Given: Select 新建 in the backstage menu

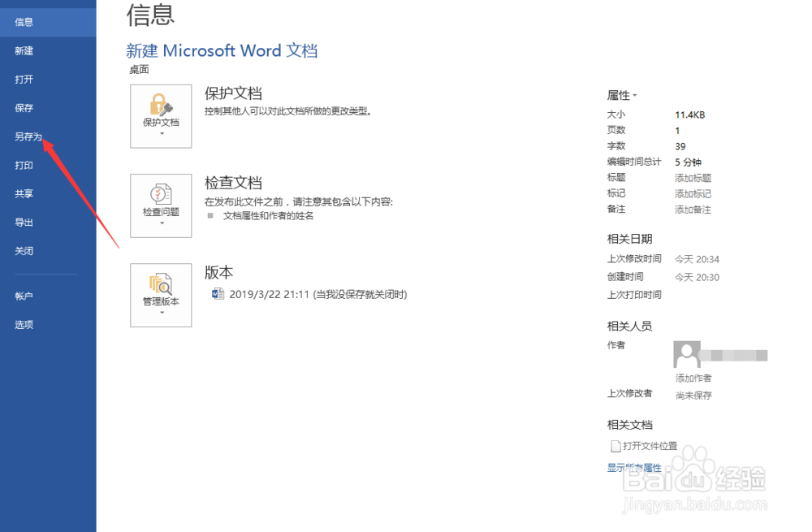Looking at the screenshot, I should click(x=24, y=51).
